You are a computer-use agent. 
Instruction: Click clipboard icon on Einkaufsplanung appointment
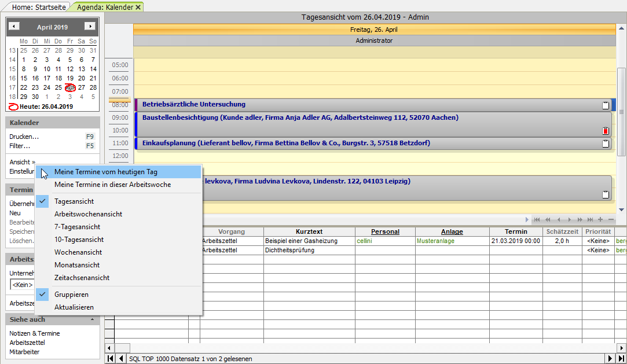[x=606, y=144]
